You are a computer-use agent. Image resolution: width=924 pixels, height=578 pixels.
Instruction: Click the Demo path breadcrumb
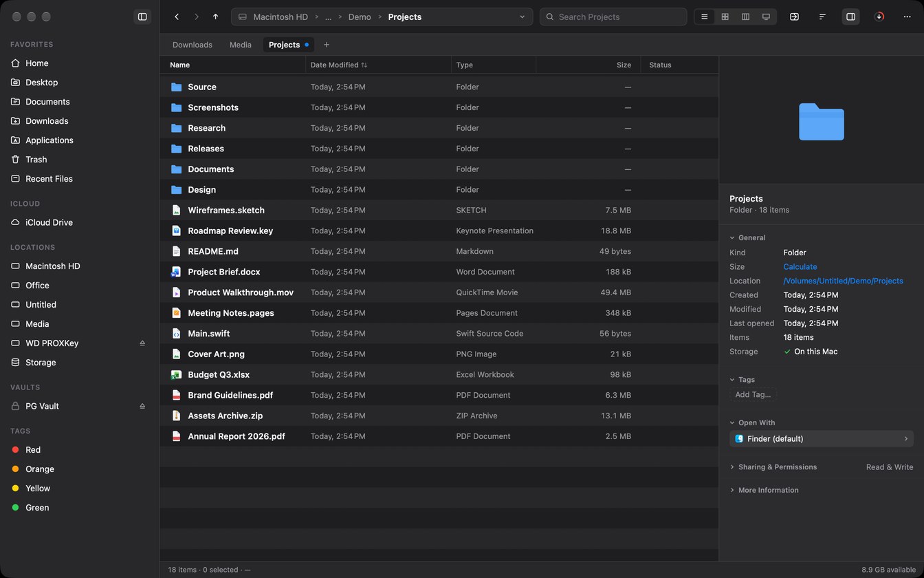[360, 17]
